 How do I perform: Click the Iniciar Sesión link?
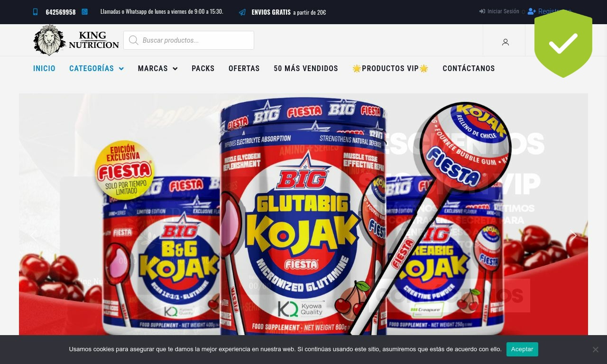point(499,11)
